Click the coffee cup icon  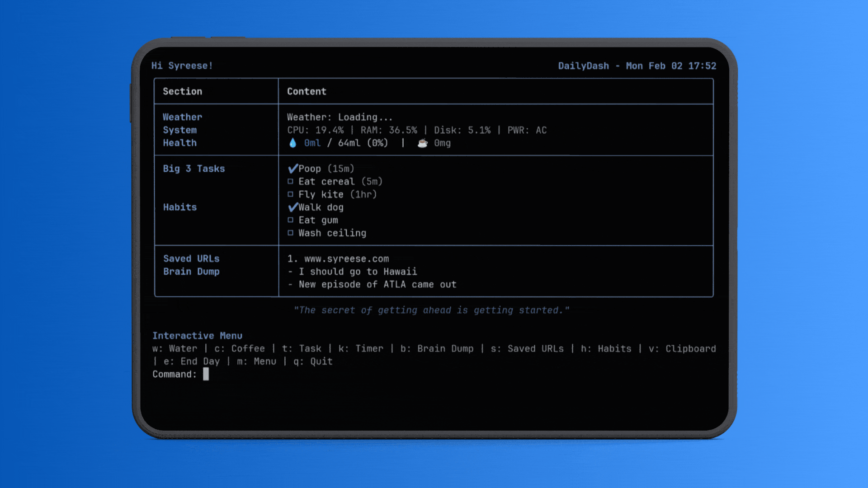[x=422, y=143]
